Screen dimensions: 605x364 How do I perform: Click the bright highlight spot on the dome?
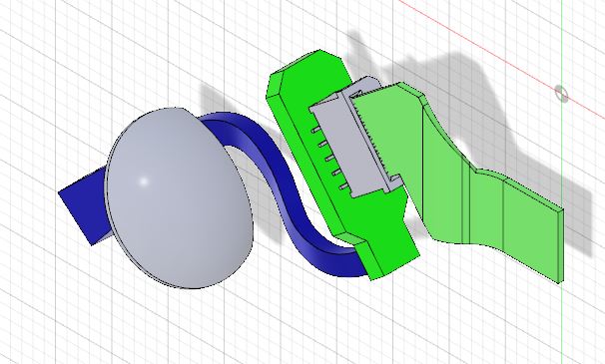click(x=144, y=182)
